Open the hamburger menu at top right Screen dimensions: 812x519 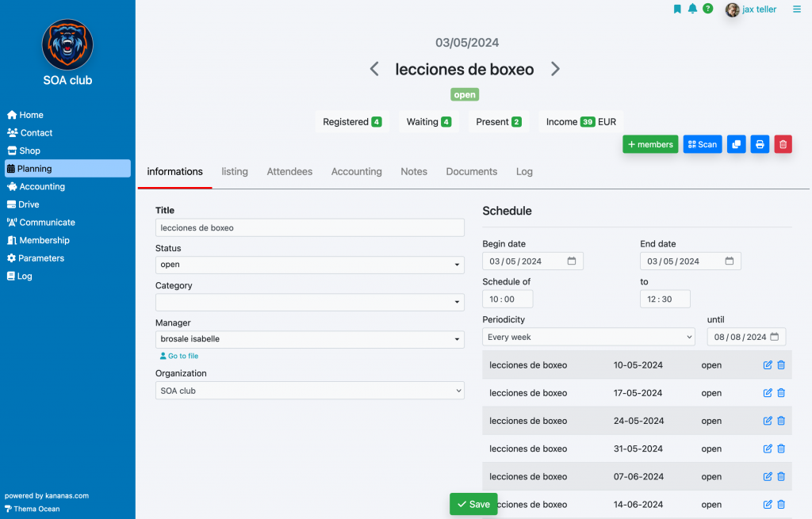(x=797, y=10)
